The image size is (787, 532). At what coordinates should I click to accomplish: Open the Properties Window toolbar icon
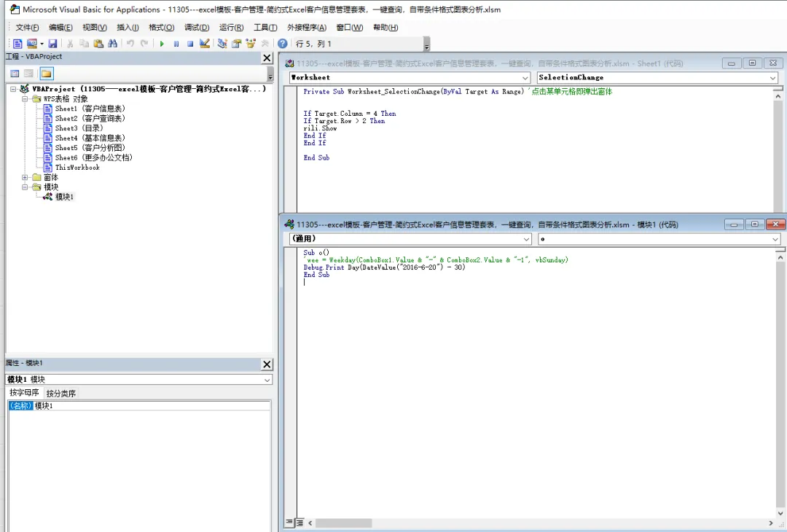236,44
